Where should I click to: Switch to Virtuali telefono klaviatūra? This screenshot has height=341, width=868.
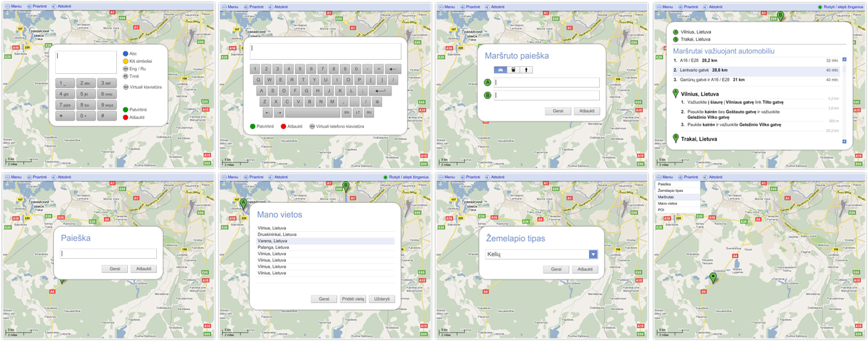point(336,127)
